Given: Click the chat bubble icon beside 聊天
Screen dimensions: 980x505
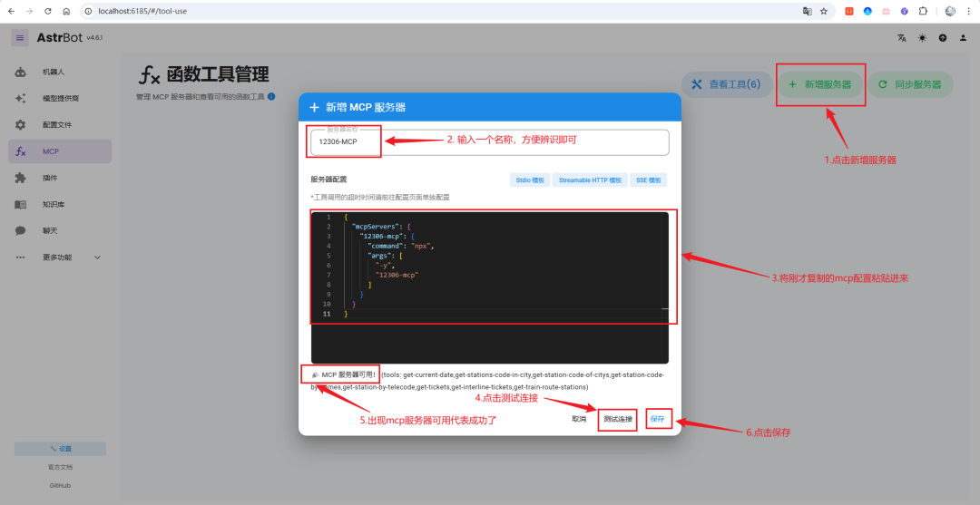Looking at the screenshot, I should tap(21, 230).
